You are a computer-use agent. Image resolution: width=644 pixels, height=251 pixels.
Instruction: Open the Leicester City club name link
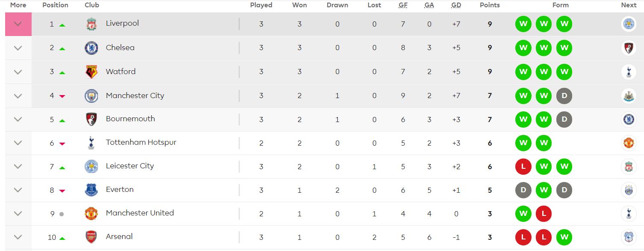point(130,166)
